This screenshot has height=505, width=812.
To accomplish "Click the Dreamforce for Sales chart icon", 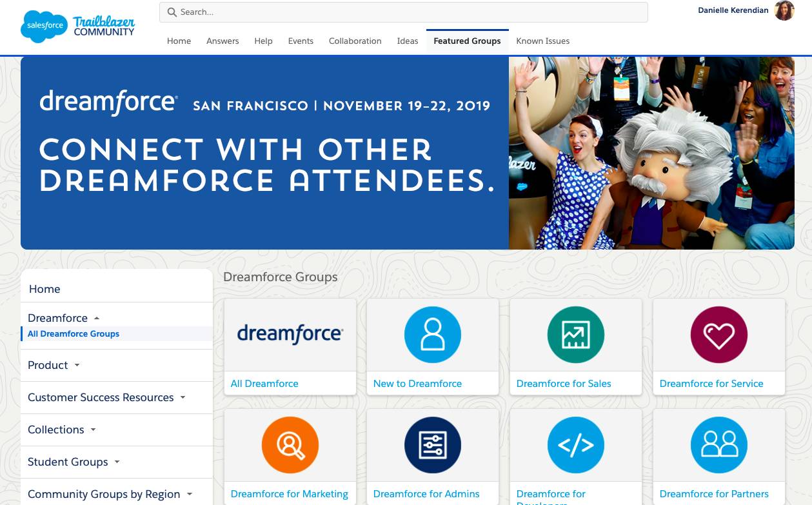I will click(576, 335).
